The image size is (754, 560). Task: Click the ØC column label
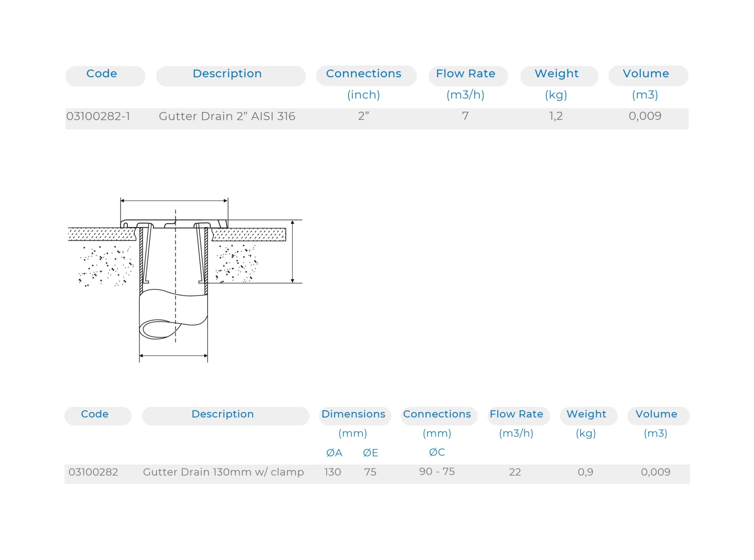pyautogui.click(x=437, y=452)
